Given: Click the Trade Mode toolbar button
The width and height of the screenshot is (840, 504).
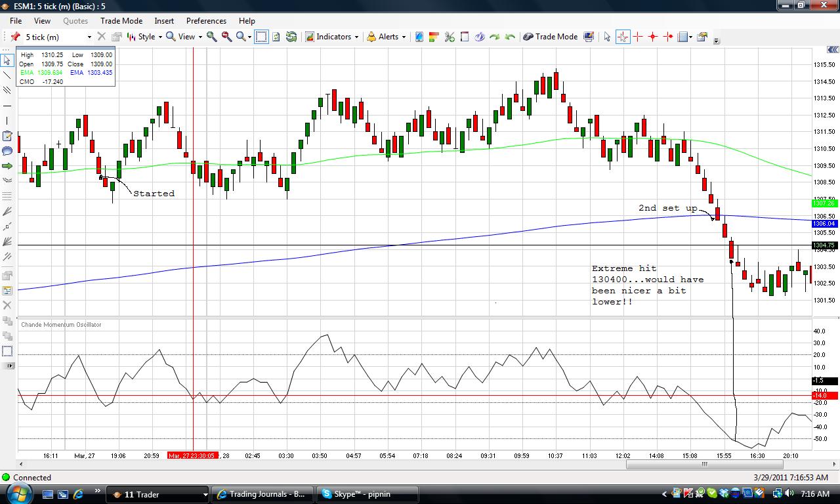Looking at the screenshot, I should click(550, 37).
